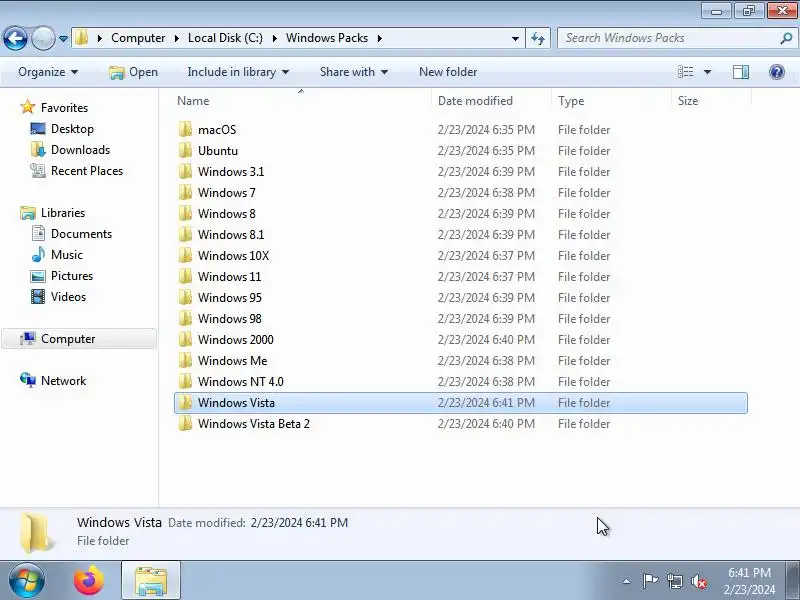Select the Windows 3.1 folder icon
The width and height of the screenshot is (800, 600).
click(185, 171)
